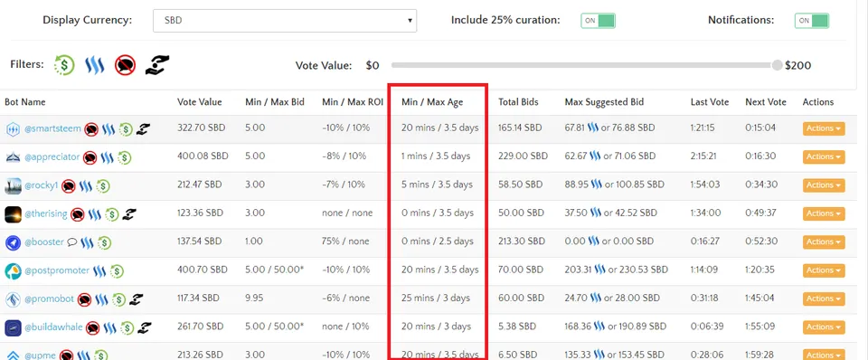Viewport: 868px width, 360px height.
Task: Click the Vote Value slider handle
Action: (x=778, y=65)
